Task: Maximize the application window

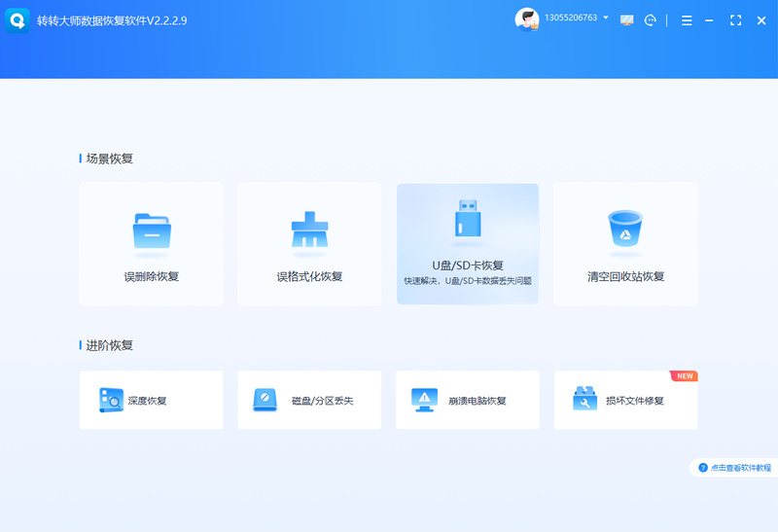Action: [x=736, y=20]
